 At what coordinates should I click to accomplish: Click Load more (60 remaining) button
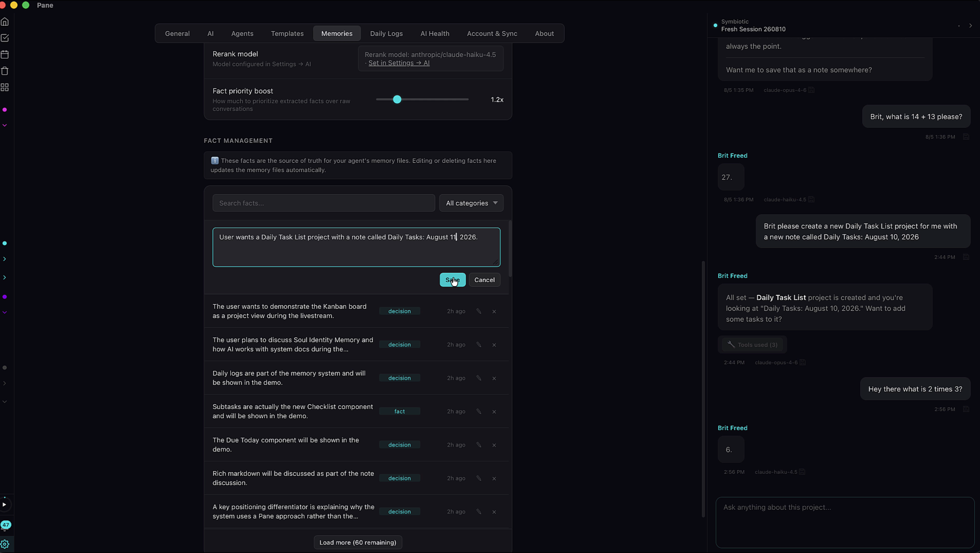coord(358,542)
